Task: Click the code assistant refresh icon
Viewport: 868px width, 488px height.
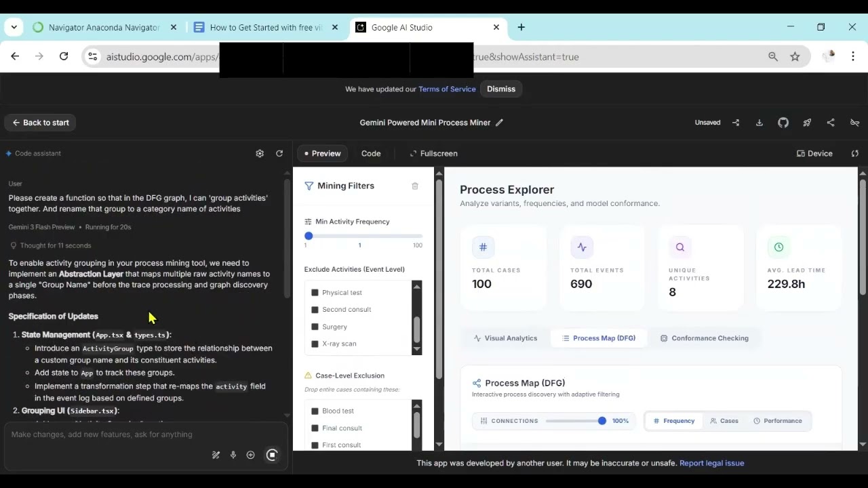Action: tap(279, 154)
